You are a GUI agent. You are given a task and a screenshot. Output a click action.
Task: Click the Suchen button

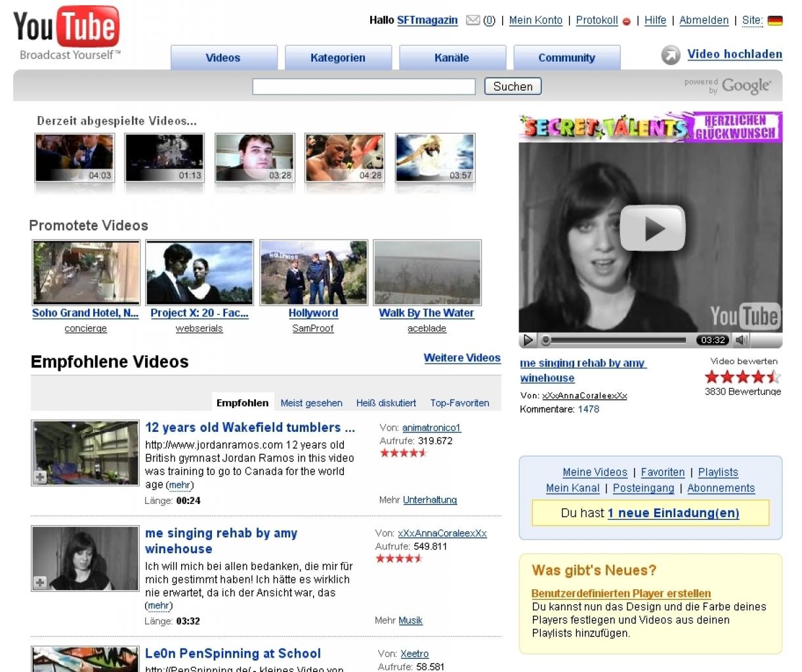513,87
